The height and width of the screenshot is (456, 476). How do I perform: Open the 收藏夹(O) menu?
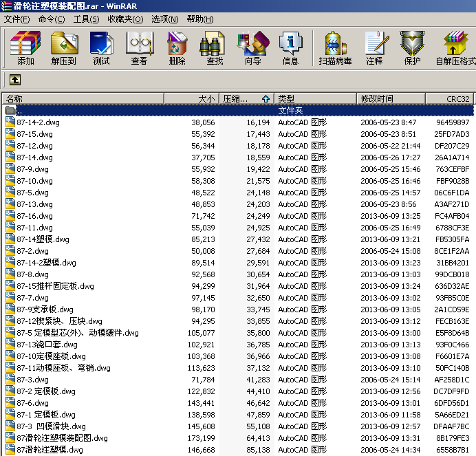click(x=125, y=19)
